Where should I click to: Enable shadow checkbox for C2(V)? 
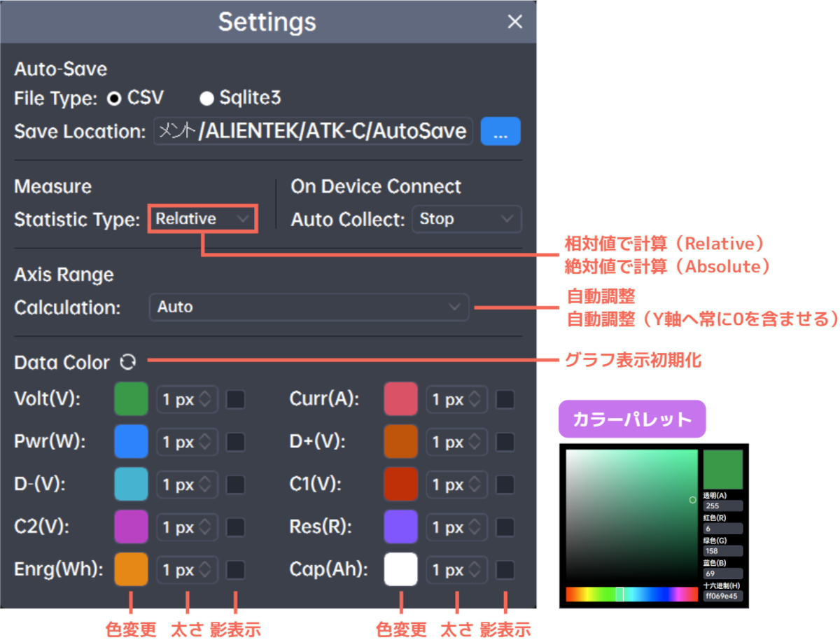click(236, 527)
